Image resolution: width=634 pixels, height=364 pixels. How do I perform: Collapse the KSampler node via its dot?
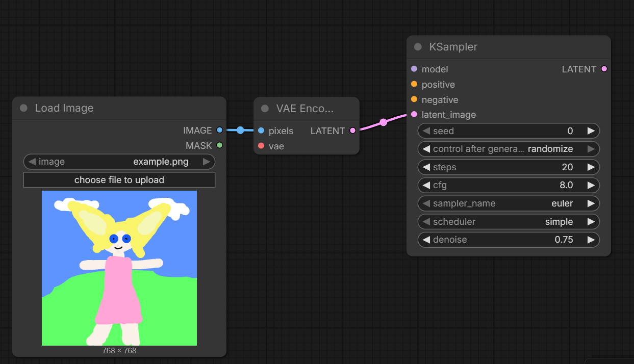(418, 47)
